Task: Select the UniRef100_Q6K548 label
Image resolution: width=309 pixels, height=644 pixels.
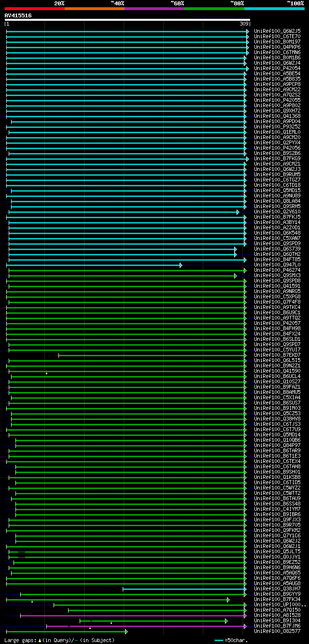Action: 277,233
